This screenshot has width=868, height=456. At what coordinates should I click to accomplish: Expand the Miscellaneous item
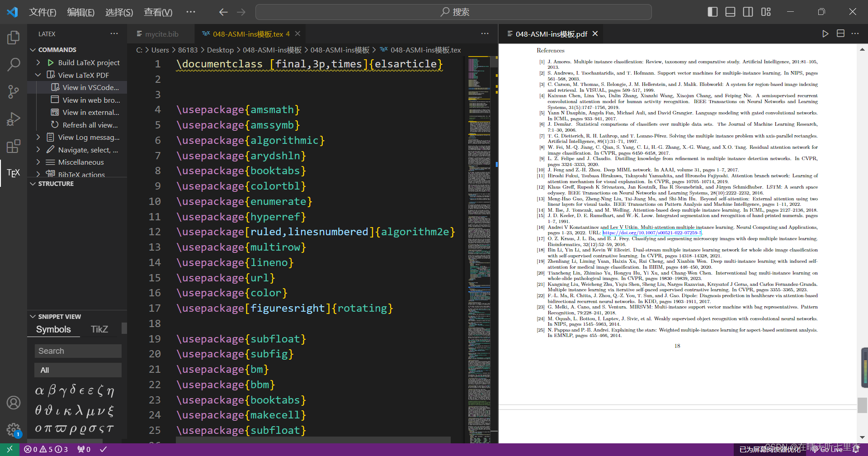(x=38, y=162)
